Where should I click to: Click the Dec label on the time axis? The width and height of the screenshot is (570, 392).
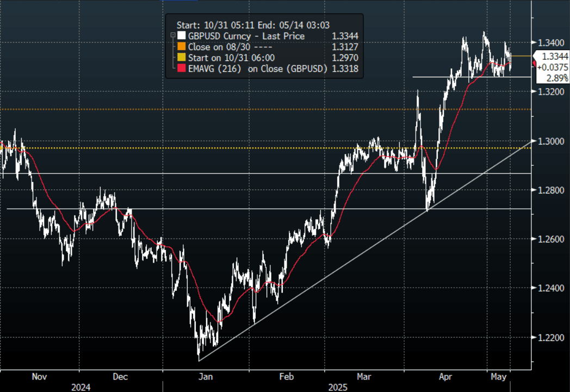[x=120, y=377]
